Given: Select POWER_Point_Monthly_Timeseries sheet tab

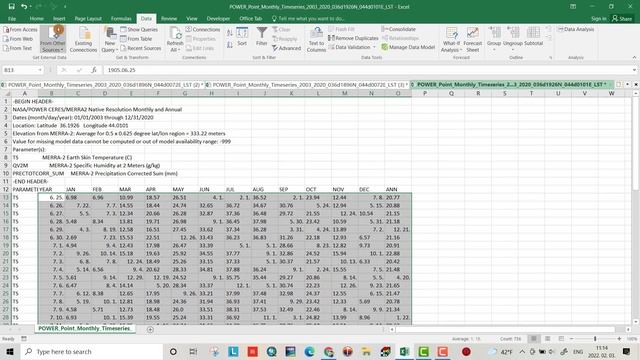Looking at the screenshot, I should 84,328.
